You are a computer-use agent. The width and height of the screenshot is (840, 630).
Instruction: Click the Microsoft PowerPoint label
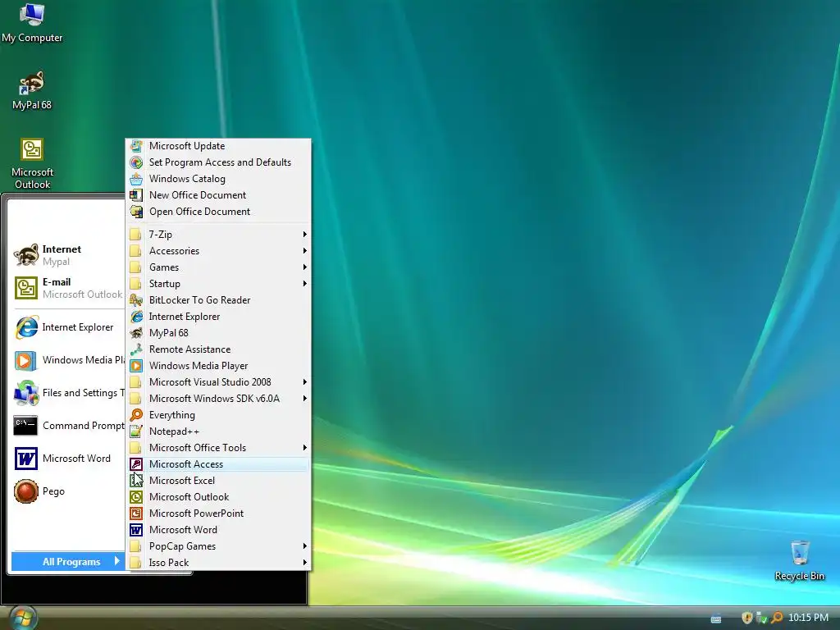tap(196, 514)
